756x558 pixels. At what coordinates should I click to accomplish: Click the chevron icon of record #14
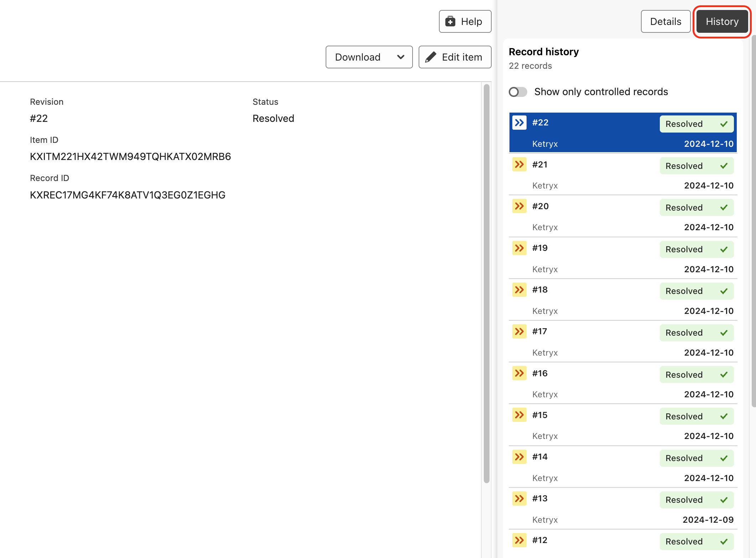[x=519, y=457]
